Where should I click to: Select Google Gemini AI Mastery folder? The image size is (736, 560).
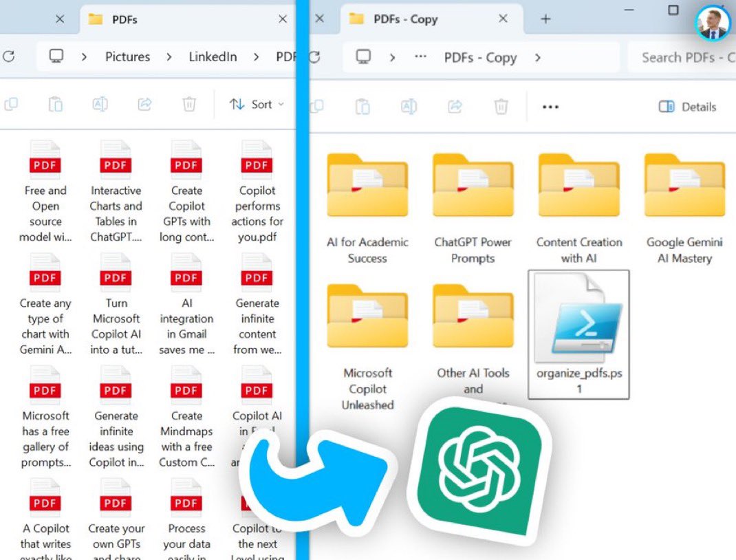pos(684,209)
